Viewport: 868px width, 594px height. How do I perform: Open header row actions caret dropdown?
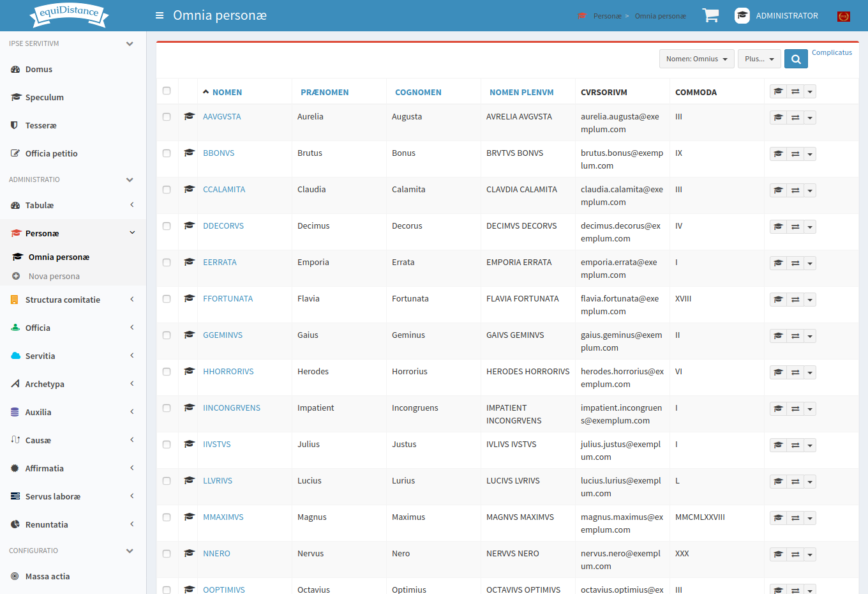pyautogui.click(x=810, y=91)
